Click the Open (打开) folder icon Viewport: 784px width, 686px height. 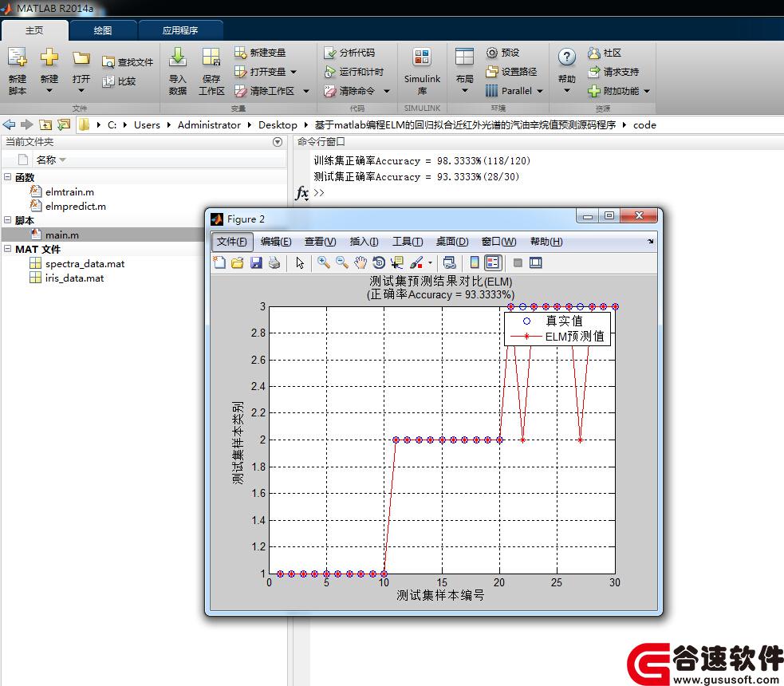[81, 58]
